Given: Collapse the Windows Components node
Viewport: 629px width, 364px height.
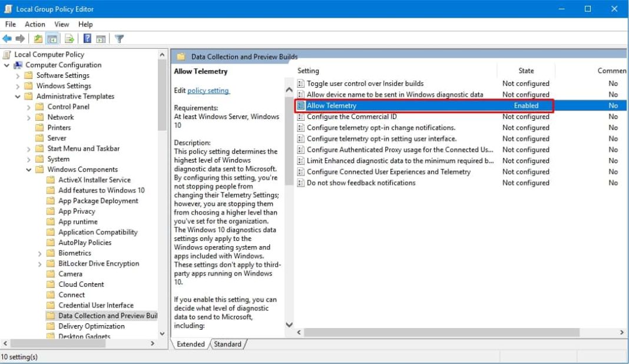Looking at the screenshot, I should (29, 170).
